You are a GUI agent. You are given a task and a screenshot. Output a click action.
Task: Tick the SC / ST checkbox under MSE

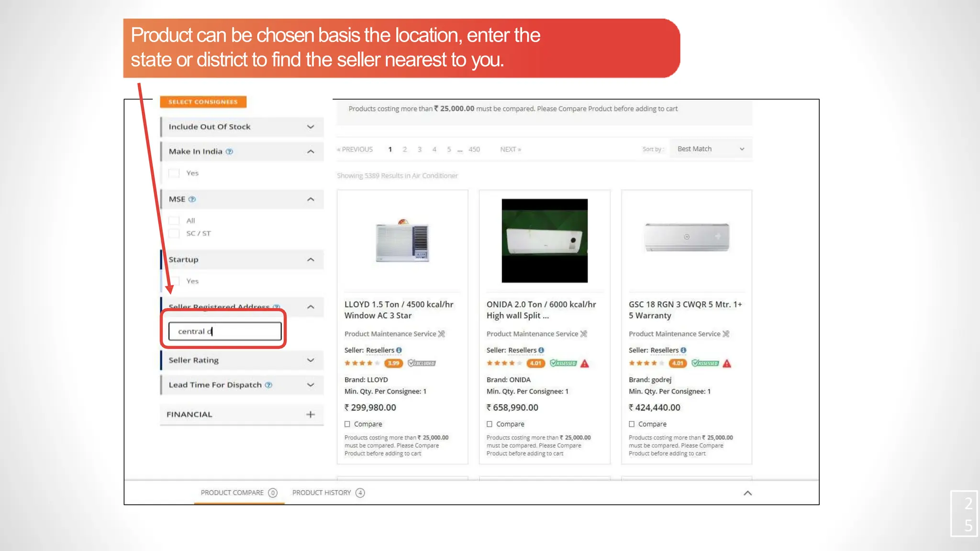click(174, 233)
